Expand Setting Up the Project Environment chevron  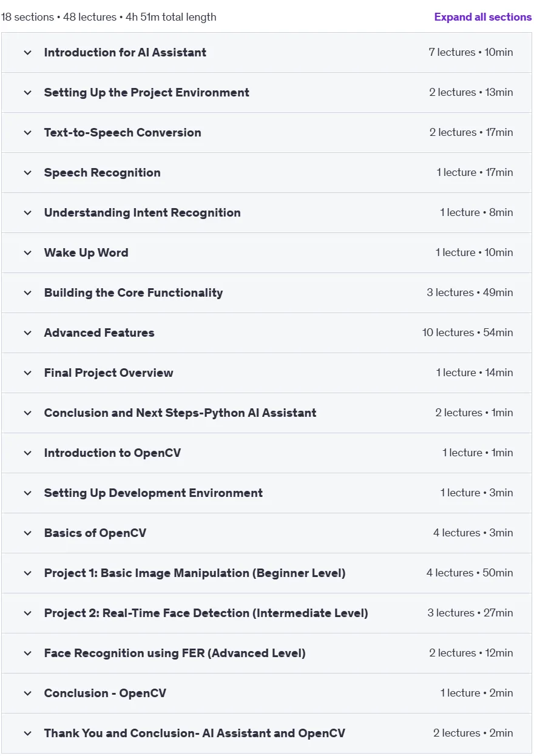[x=27, y=93]
